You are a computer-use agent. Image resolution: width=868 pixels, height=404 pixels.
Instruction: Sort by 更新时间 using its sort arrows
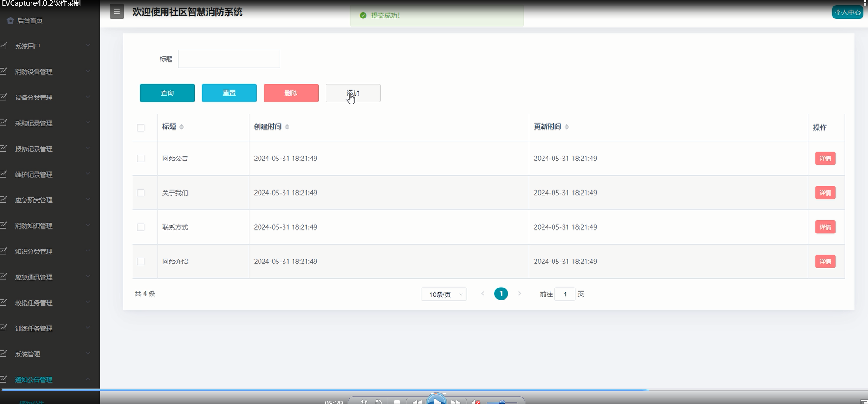567,127
